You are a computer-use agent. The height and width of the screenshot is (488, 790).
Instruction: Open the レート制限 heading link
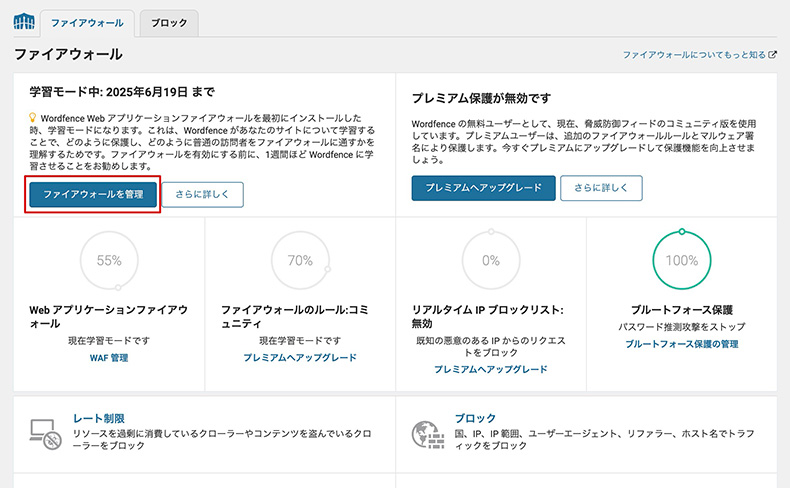pyautogui.click(x=99, y=418)
